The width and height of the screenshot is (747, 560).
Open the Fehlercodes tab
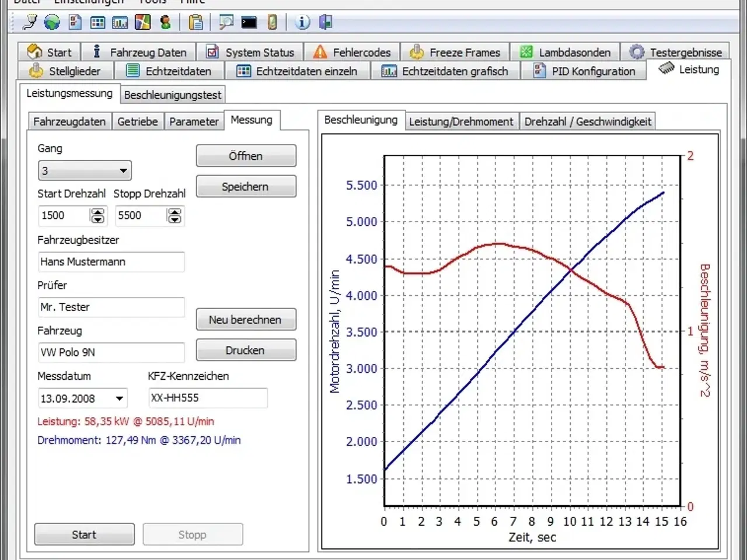point(351,52)
